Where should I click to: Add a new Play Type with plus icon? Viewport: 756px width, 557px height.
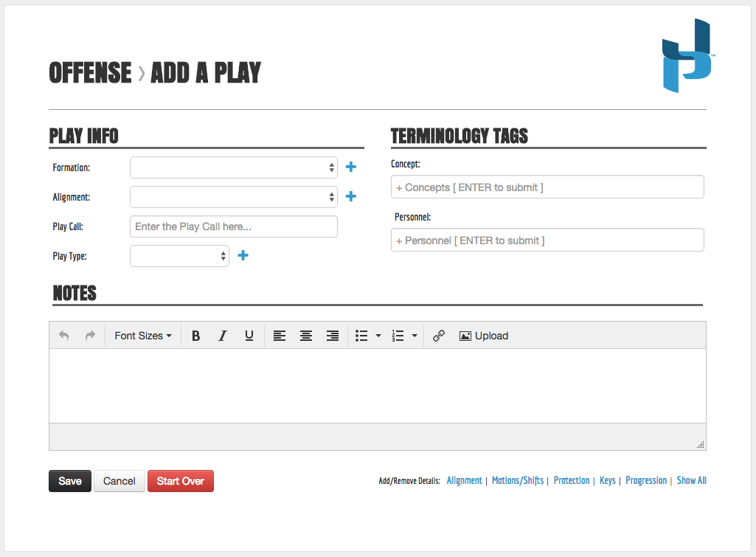[x=243, y=256]
